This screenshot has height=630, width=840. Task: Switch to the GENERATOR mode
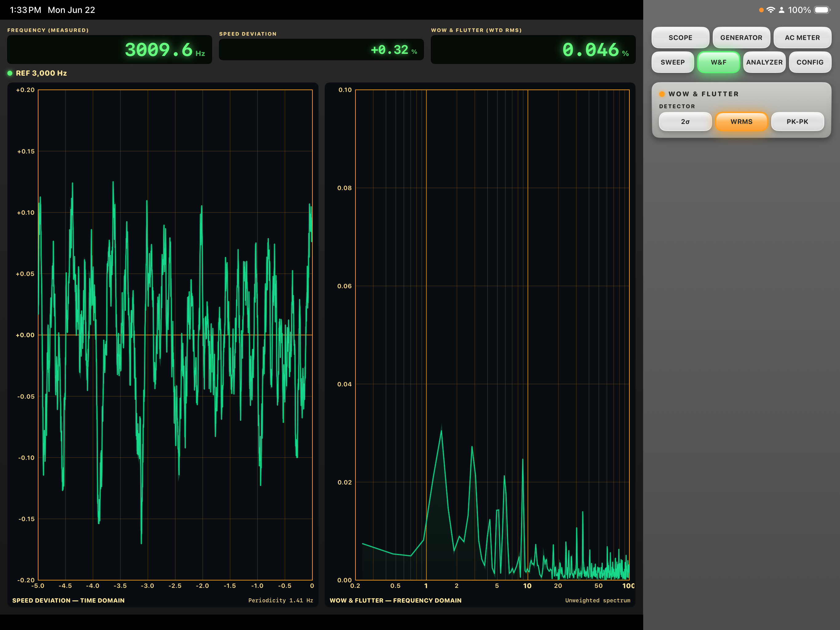click(x=741, y=38)
